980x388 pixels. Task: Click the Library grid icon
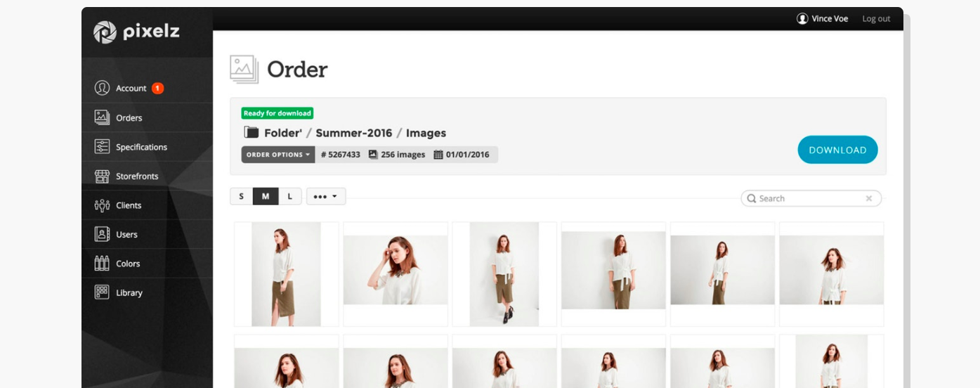(x=102, y=292)
